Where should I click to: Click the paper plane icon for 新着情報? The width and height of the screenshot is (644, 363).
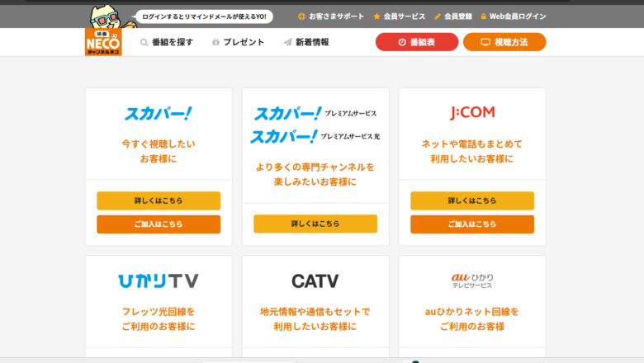pos(287,42)
